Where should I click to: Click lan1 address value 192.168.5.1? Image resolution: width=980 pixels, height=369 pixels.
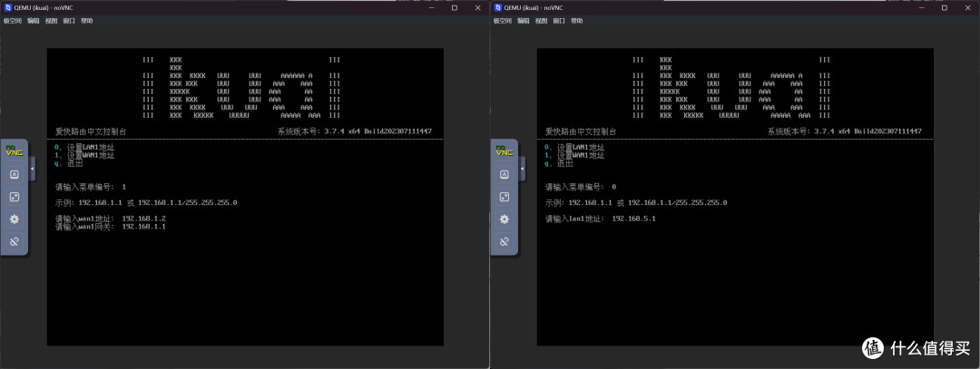(x=633, y=218)
